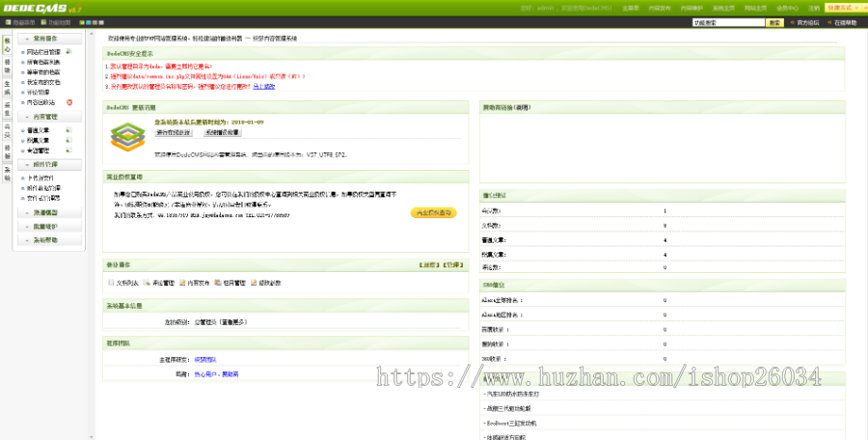Open the 所有档案列表 sidebar link

pyautogui.click(x=43, y=62)
